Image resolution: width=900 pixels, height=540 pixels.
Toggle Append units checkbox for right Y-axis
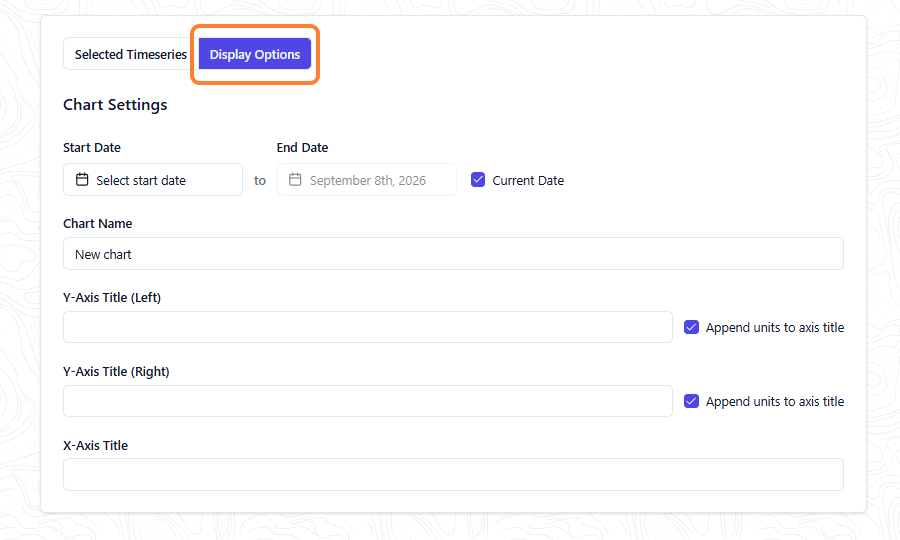[x=691, y=401]
